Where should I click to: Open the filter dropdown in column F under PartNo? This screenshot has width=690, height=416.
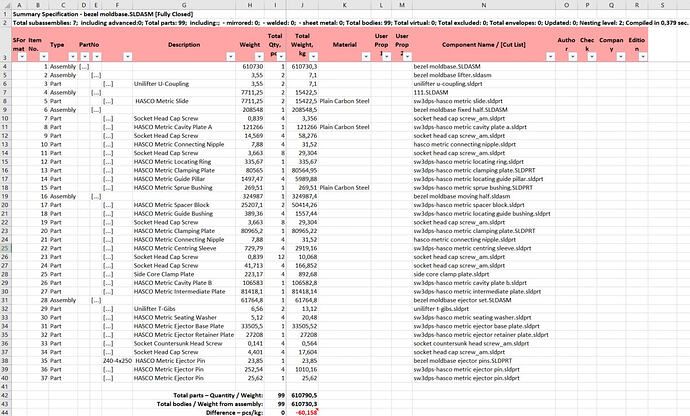pos(128,57)
